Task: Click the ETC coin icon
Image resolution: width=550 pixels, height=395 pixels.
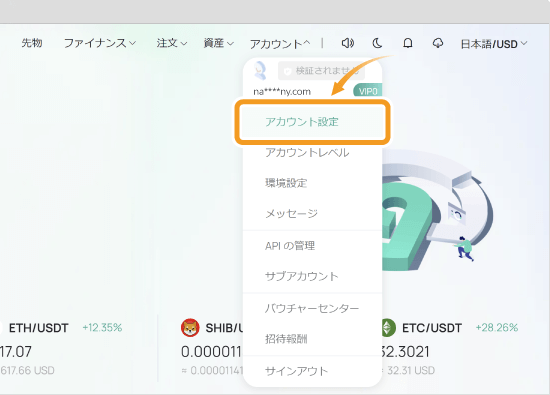Action: 388,328
